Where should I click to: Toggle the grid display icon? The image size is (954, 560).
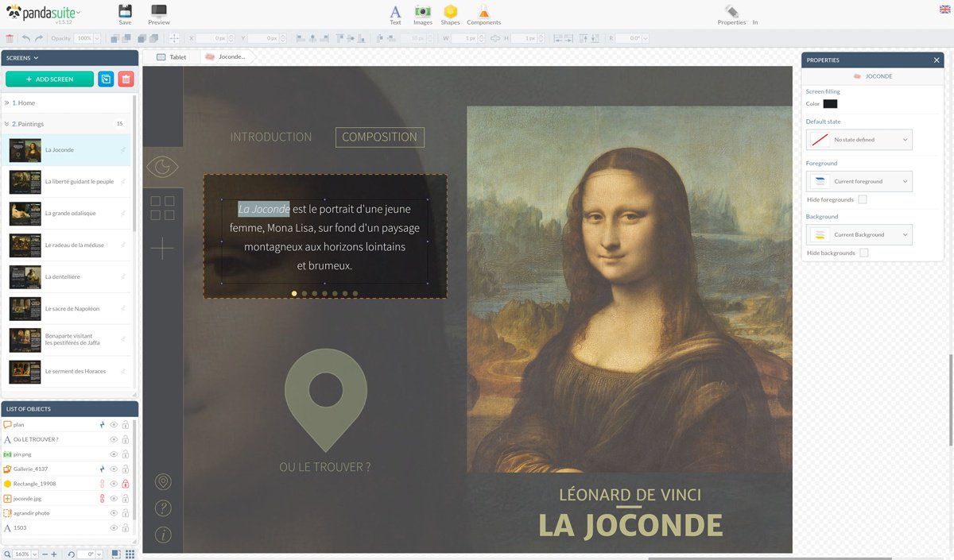(x=130, y=554)
